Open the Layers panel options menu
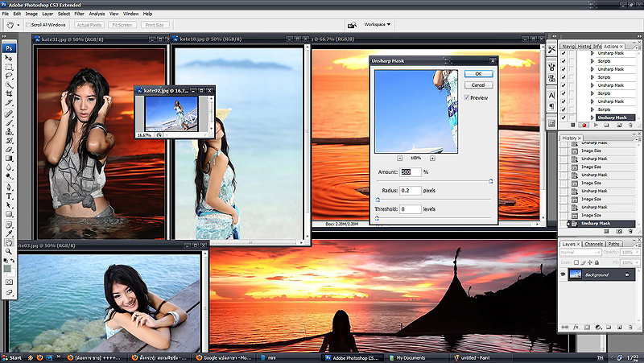644x363 pixels. point(638,245)
